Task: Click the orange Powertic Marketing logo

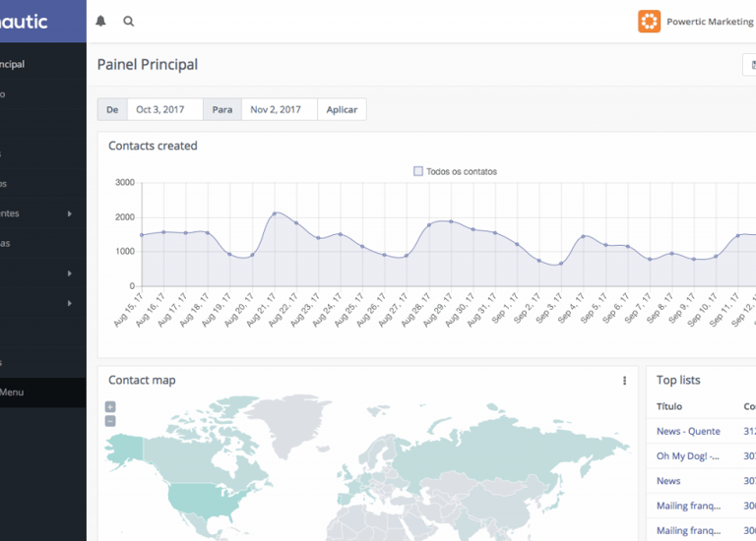Action: [649, 21]
